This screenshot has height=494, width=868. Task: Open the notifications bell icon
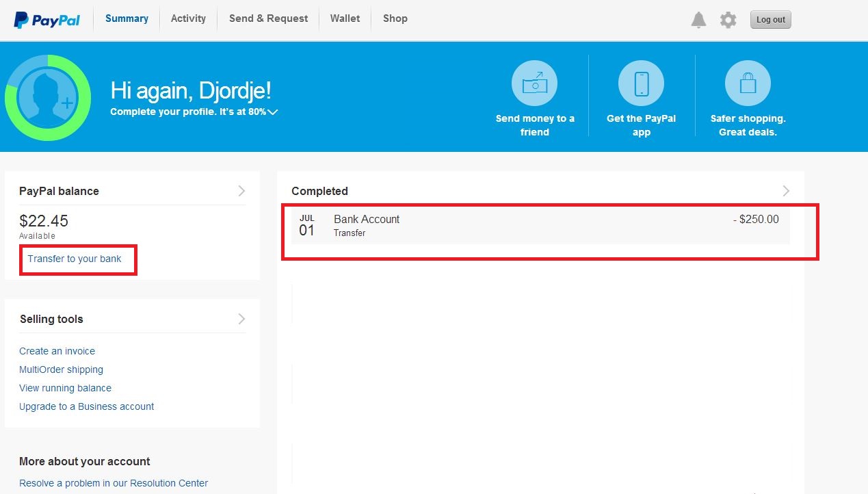click(698, 20)
